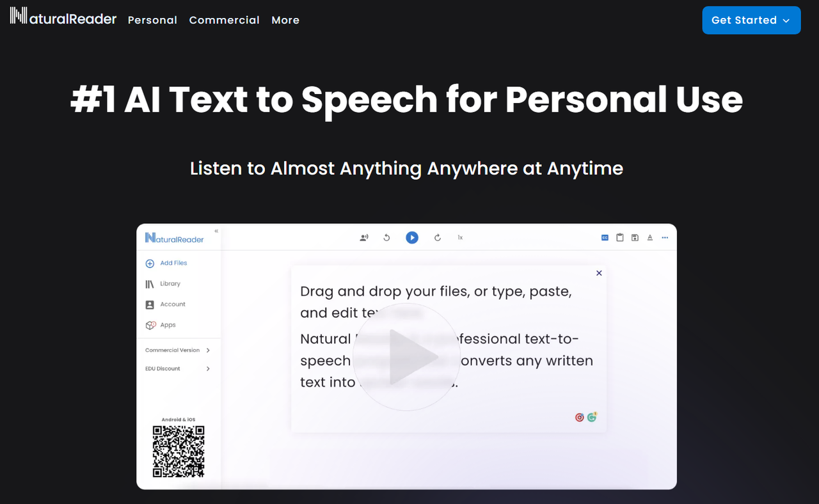Screen dimensions: 819x504
Task: Open the Commercial menu
Action: click(x=224, y=20)
